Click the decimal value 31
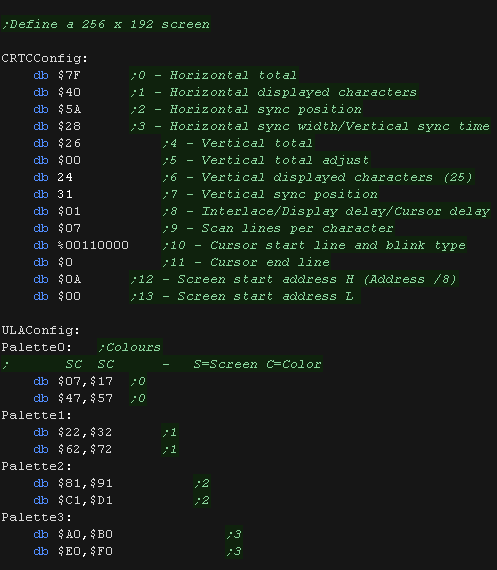 (65, 194)
